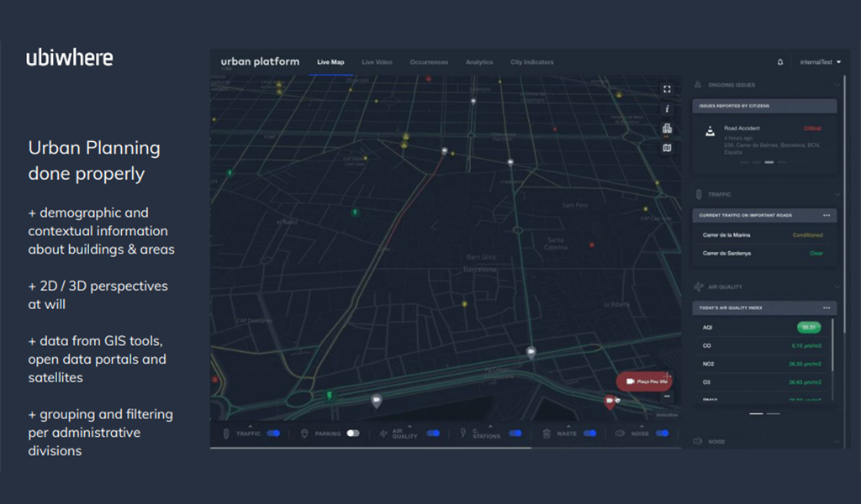
Task: Select Carrer de la Marina traffic row
Action: pos(764,235)
